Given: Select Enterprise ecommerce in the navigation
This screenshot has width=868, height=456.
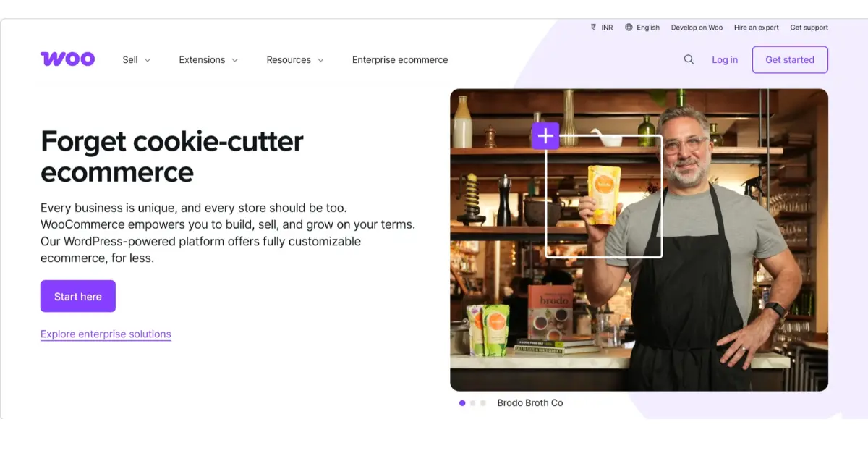Looking at the screenshot, I should tap(399, 60).
